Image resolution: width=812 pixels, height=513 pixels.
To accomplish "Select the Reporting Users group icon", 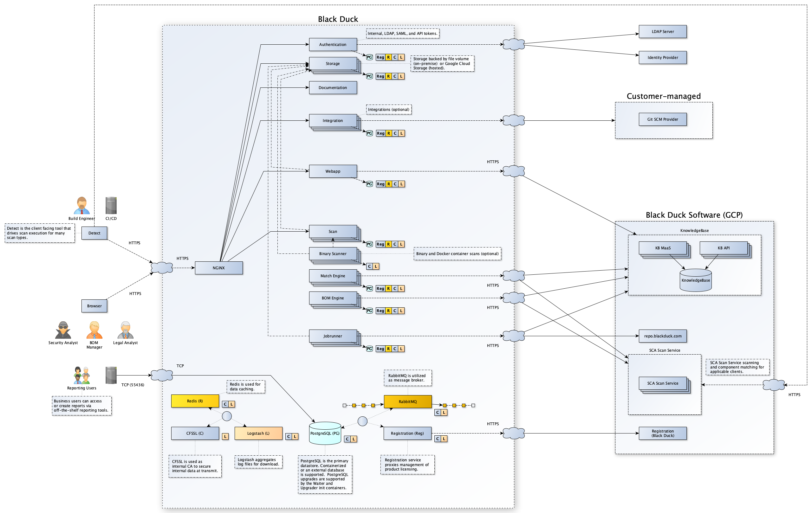I will [81, 375].
